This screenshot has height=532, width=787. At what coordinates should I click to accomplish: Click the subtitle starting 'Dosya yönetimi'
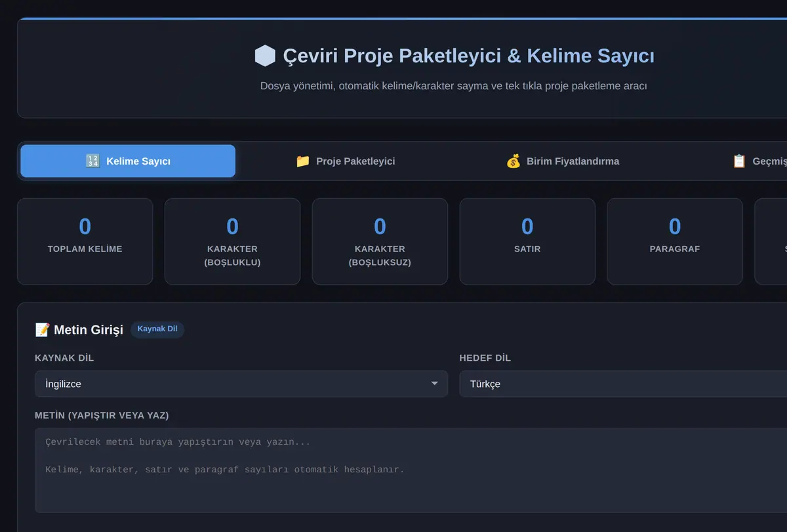tap(454, 86)
